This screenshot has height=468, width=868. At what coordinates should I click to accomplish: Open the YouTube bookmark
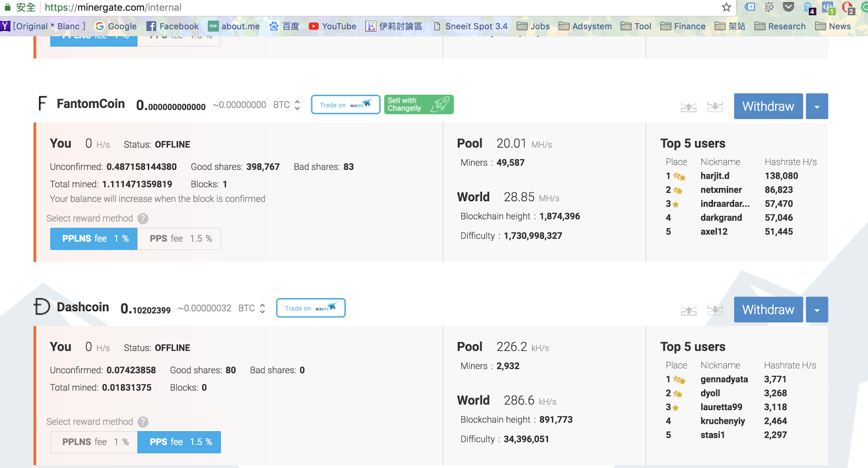(333, 26)
